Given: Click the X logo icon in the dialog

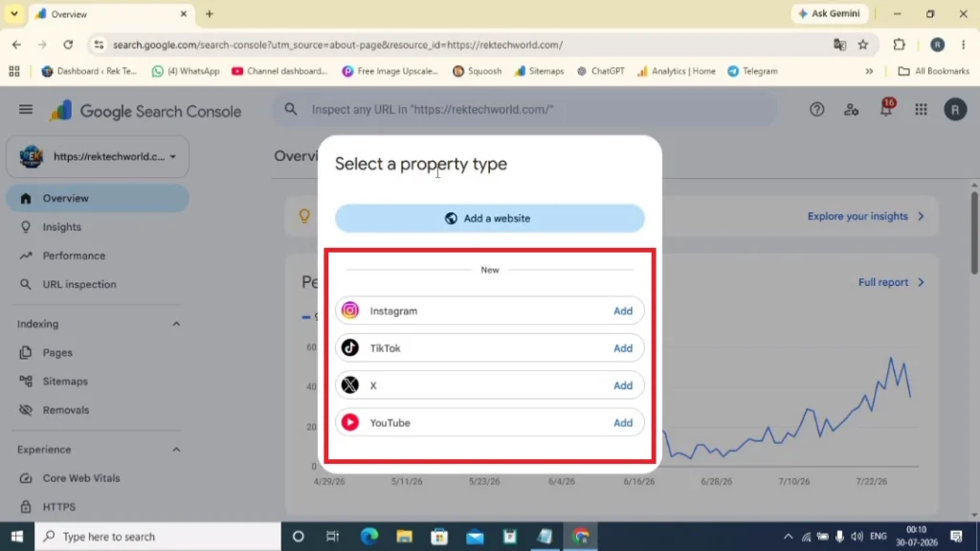Looking at the screenshot, I should (350, 386).
